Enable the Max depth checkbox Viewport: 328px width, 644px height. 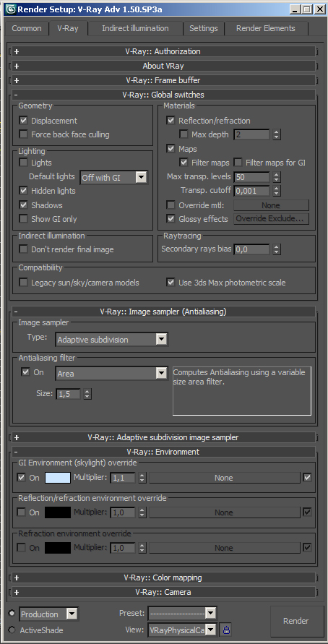coord(184,134)
